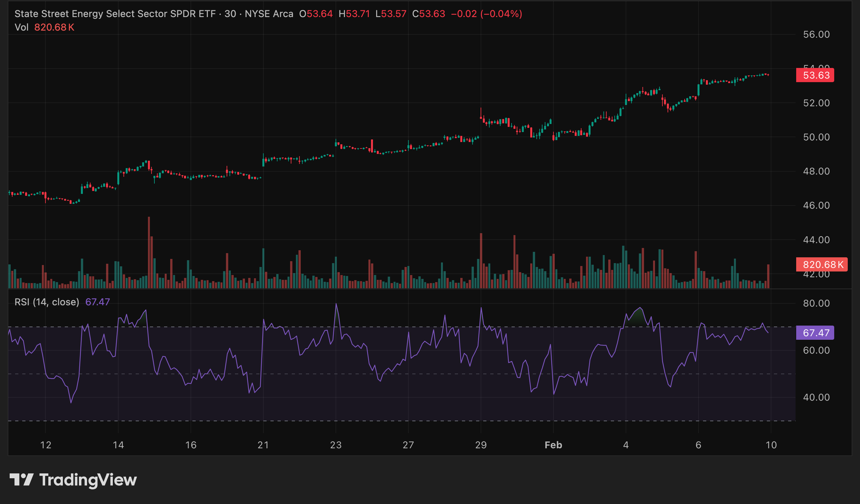Click the open value O53.64 in header
Image resolution: width=860 pixels, height=504 pixels.
pos(316,14)
